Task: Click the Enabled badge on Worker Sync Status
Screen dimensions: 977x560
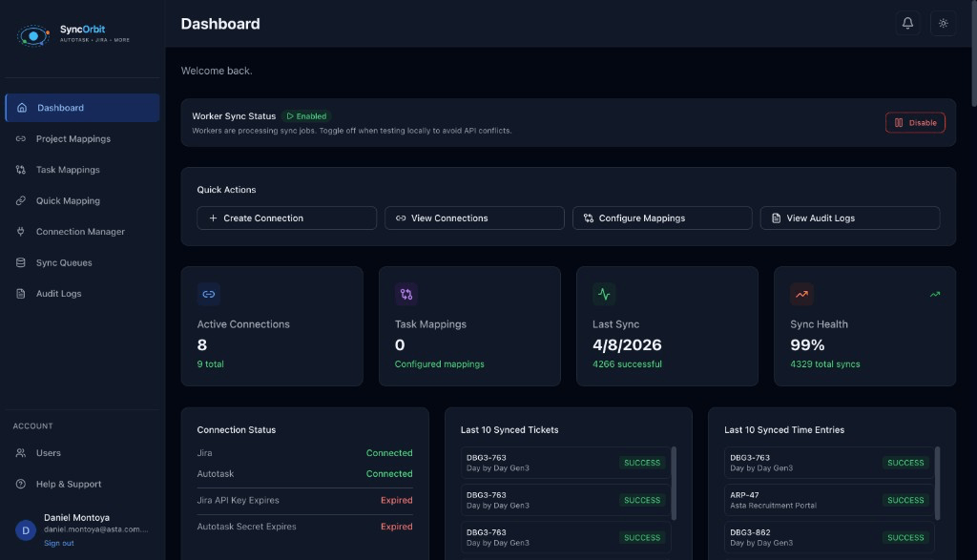Action: click(306, 114)
